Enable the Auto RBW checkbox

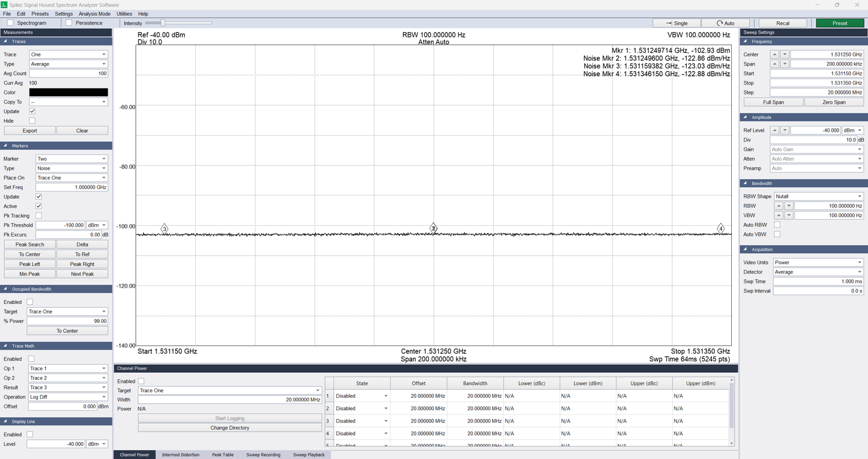click(x=777, y=225)
